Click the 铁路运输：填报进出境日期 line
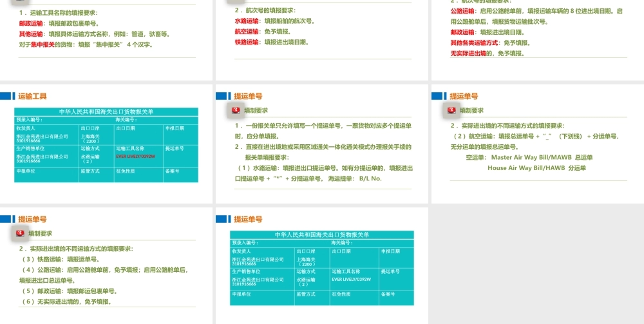 [x=272, y=42]
